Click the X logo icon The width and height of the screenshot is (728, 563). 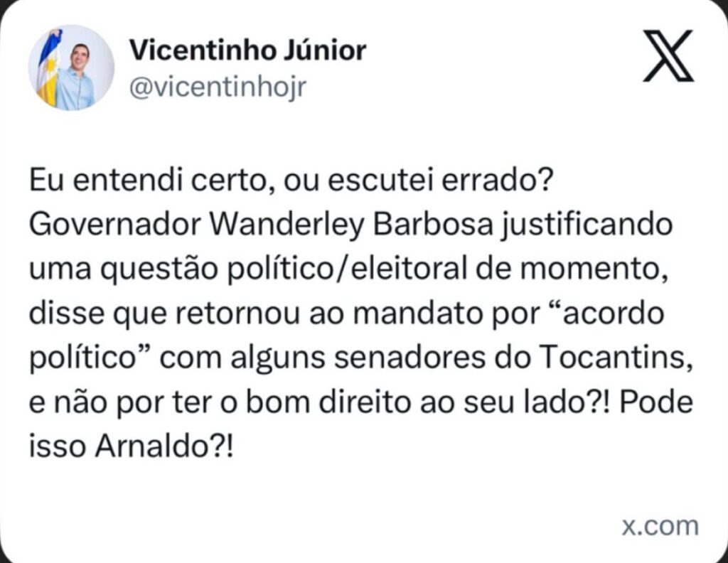pos(668,55)
